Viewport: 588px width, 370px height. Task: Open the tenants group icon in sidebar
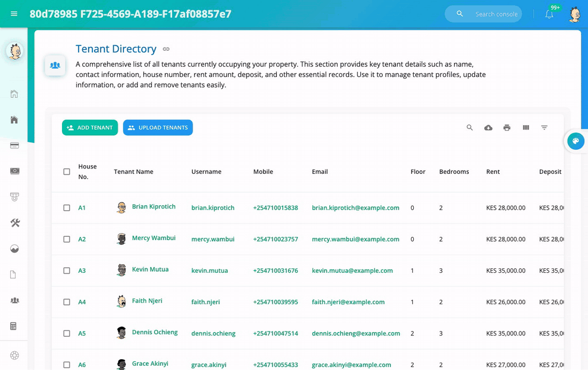(14, 300)
